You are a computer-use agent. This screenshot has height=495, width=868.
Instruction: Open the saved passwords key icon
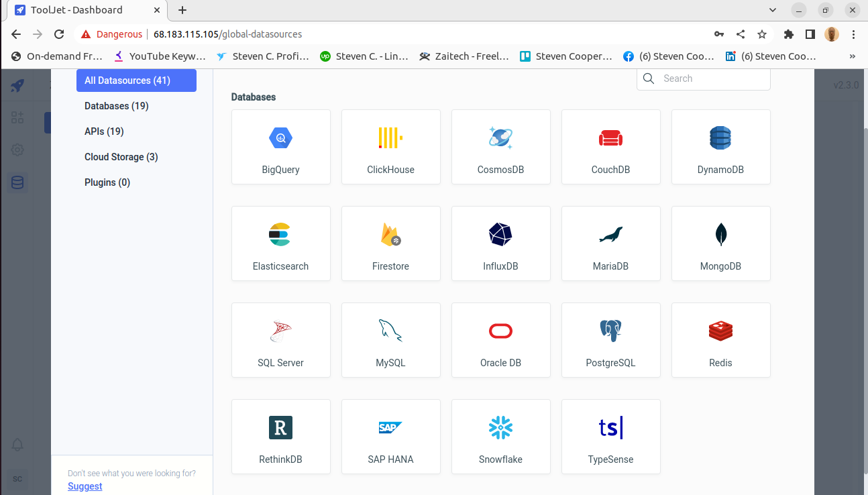pyautogui.click(x=718, y=34)
